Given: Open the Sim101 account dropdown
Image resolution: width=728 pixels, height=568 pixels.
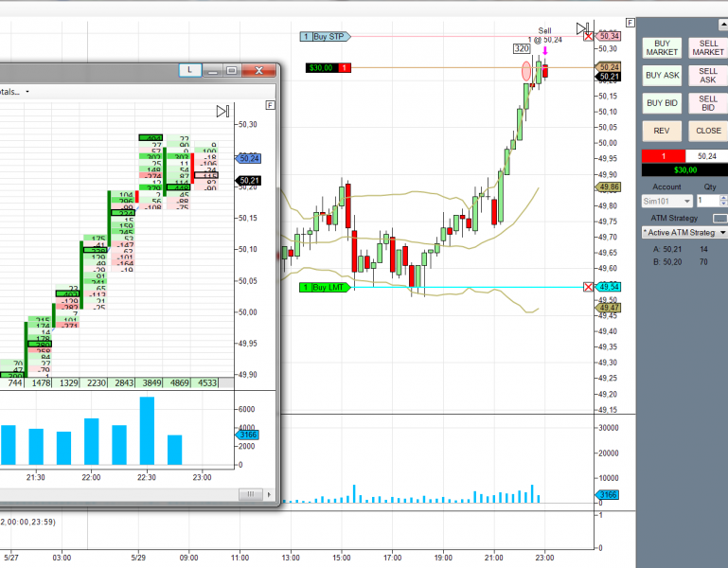Looking at the screenshot, I should (666, 201).
